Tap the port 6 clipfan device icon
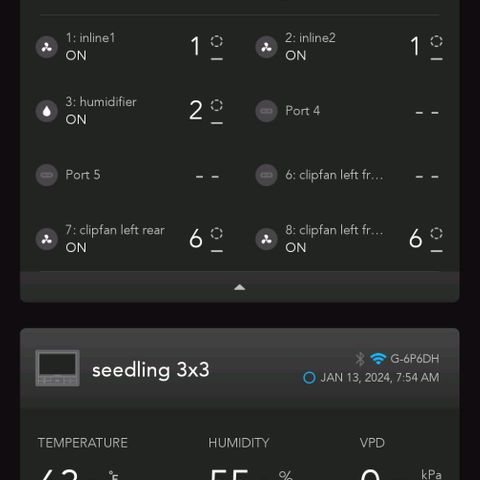The image size is (480, 480). click(266, 175)
